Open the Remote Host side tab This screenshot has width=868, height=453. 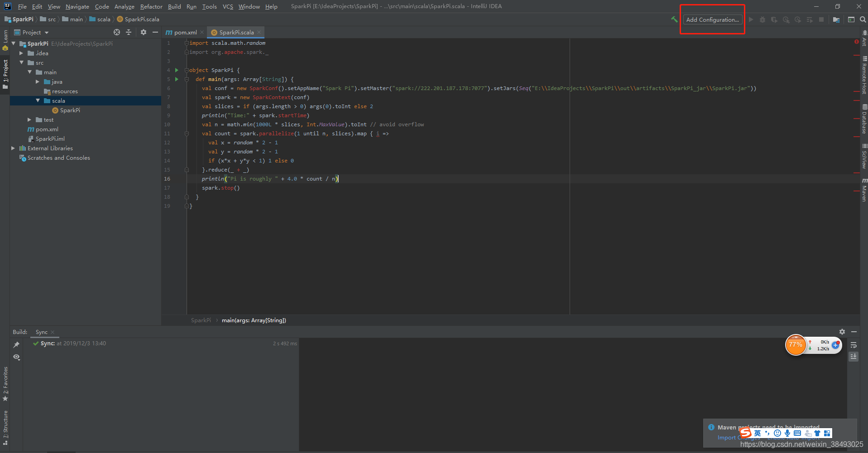tap(864, 75)
